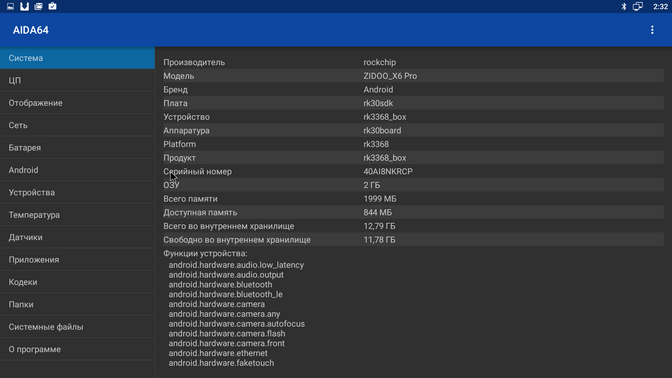Viewport: 672px width, 378px height.
Task: View the Температура section
Action: 77,215
